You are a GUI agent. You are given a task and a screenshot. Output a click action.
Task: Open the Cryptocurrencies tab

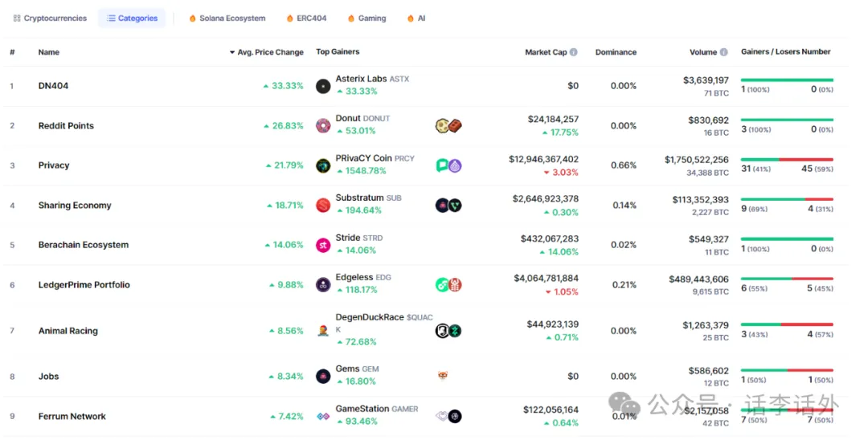click(50, 18)
